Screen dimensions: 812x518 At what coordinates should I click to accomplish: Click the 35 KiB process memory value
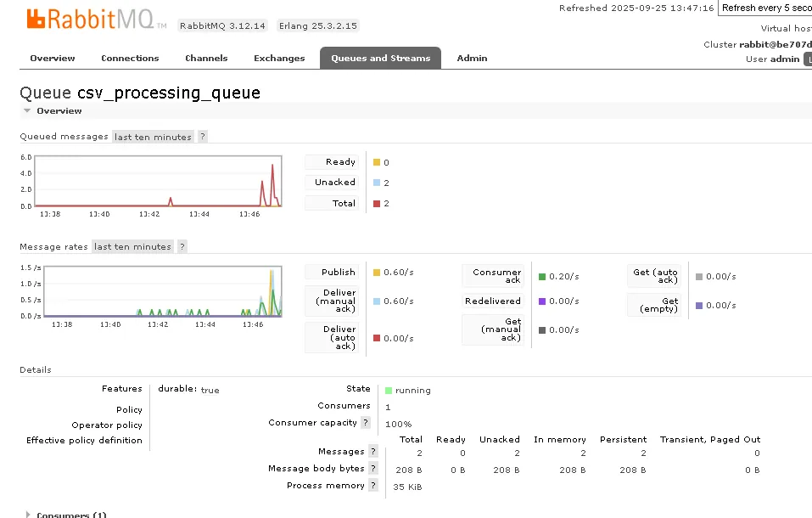[x=407, y=487]
